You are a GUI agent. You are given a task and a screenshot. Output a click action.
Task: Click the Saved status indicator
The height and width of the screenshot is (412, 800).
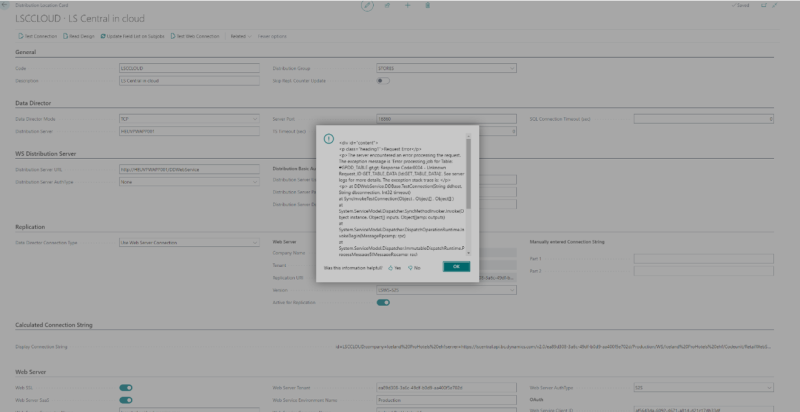point(740,5)
